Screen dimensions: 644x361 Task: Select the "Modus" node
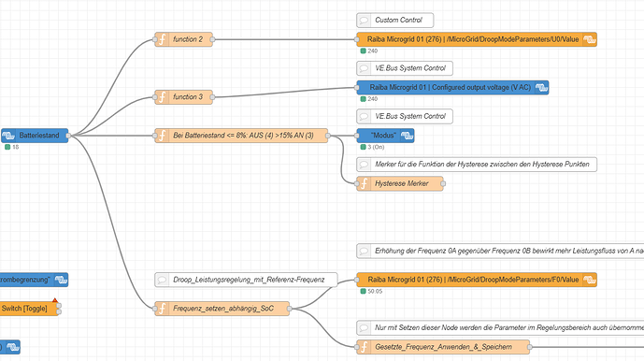pos(385,136)
